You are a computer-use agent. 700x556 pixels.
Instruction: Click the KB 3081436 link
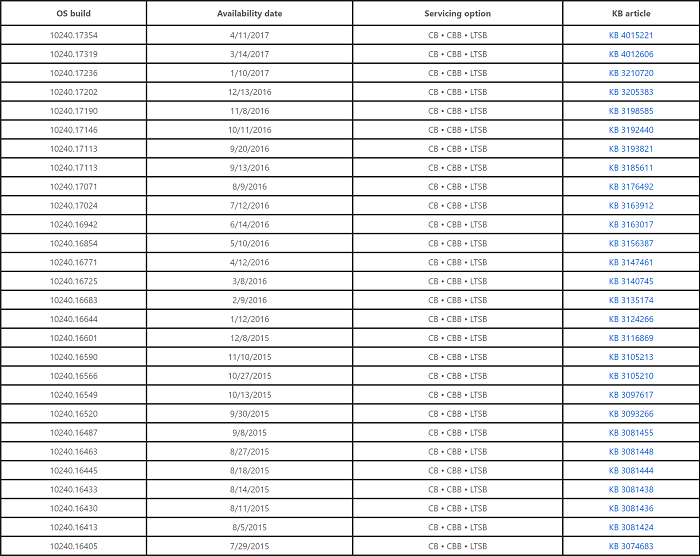(x=631, y=508)
